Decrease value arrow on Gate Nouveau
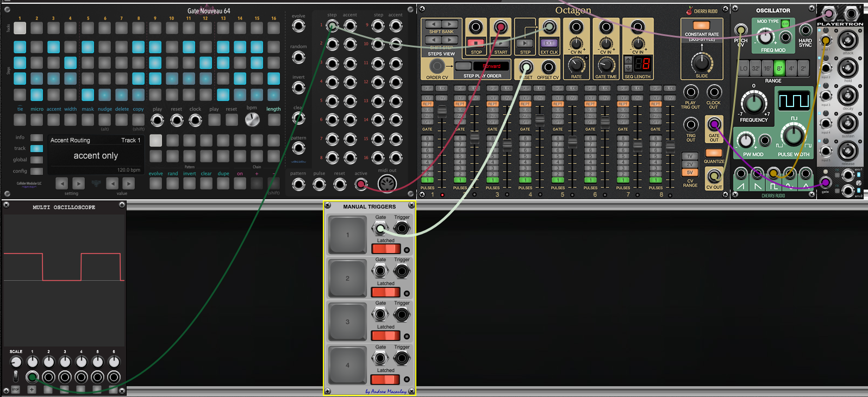The height and width of the screenshot is (397, 868). (113, 184)
